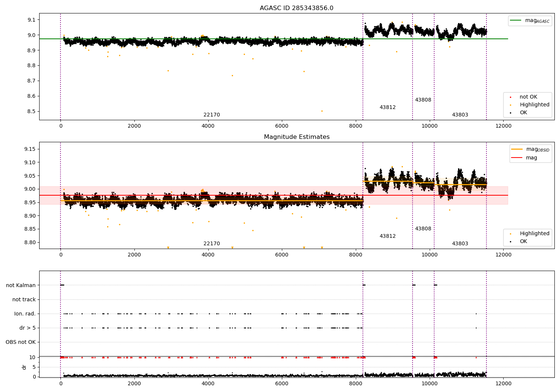Select 'Highlighted' legend entry in the top plot
560x392 pixels.
[534, 105]
